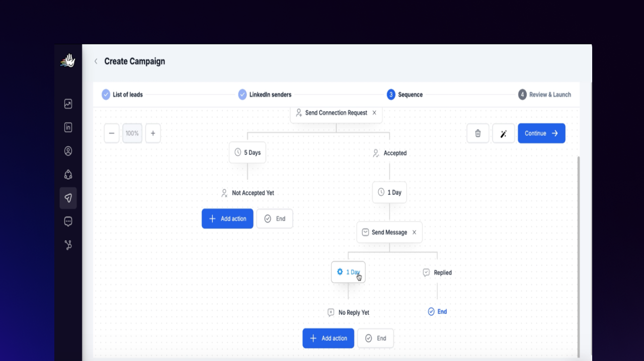Select the Sequence step
Image resolution: width=644 pixels, height=361 pixels.
click(x=405, y=95)
